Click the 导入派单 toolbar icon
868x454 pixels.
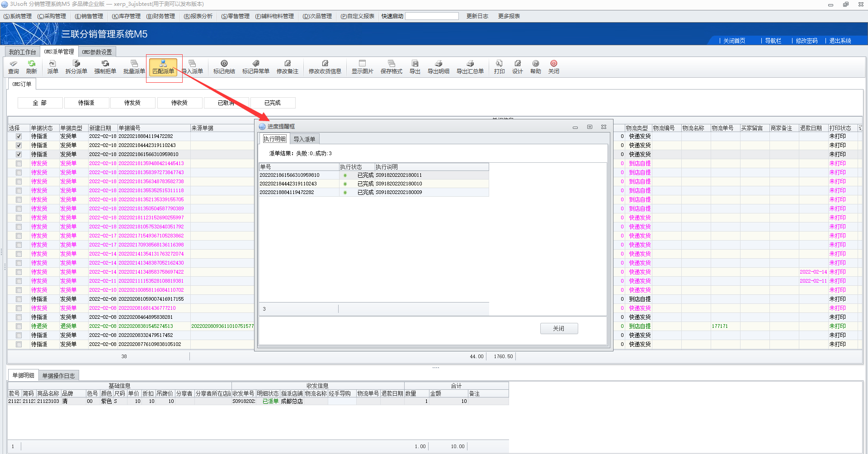pyautogui.click(x=193, y=67)
